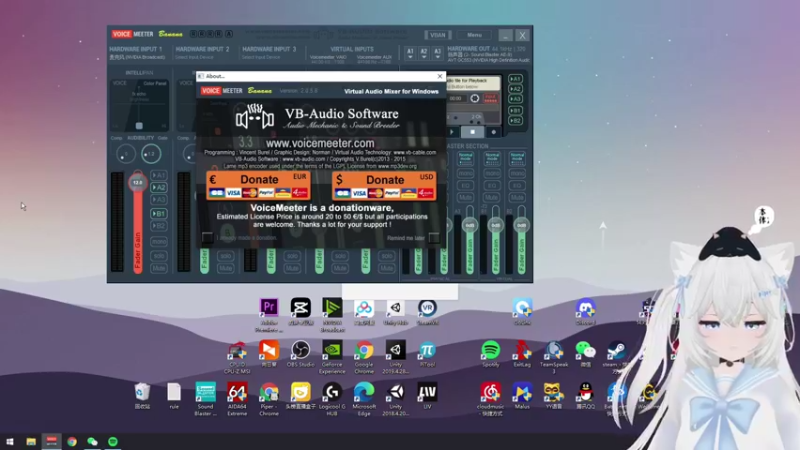
Task: Mute the Hardware Input 2 strip
Action: [226, 268]
